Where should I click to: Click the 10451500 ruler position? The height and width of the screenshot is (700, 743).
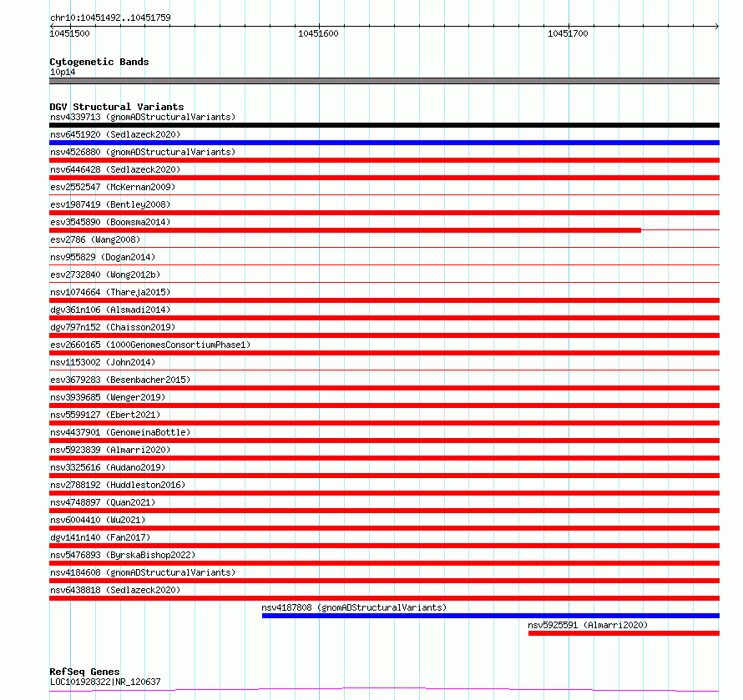69,33
